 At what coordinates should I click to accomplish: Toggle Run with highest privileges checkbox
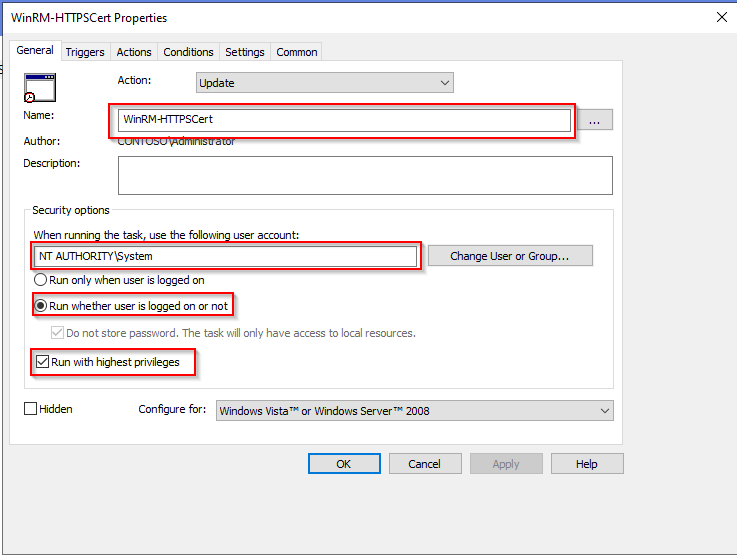tap(42, 362)
